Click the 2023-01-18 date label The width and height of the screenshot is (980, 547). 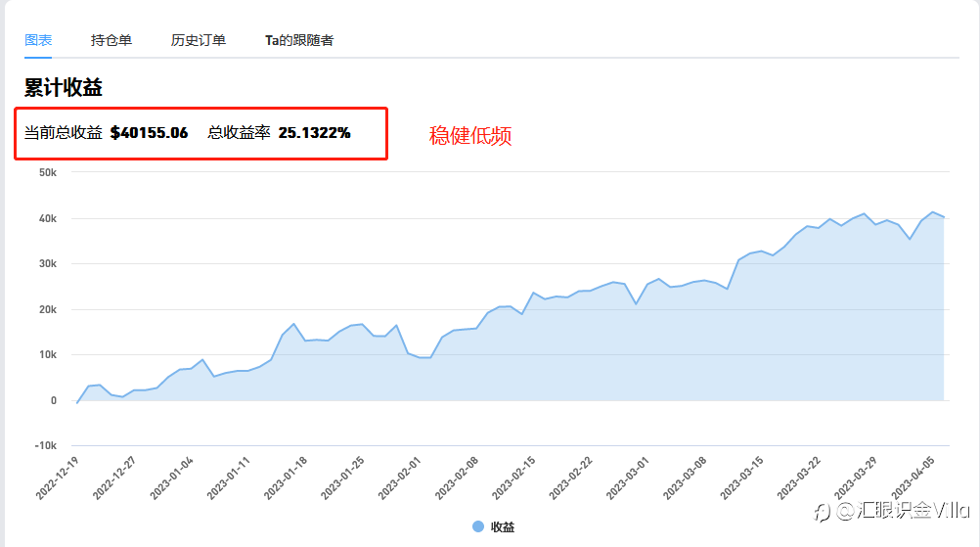pyautogui.click(x=285, y=479)
